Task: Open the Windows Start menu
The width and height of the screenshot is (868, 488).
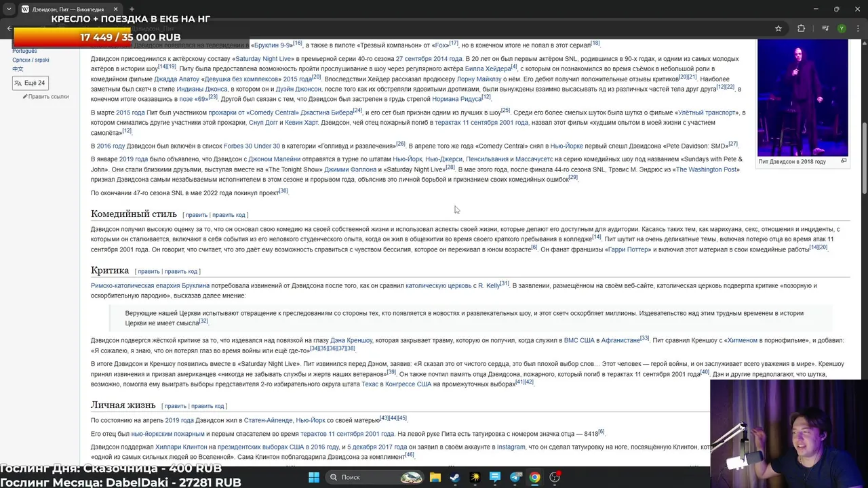Action: 313,477
